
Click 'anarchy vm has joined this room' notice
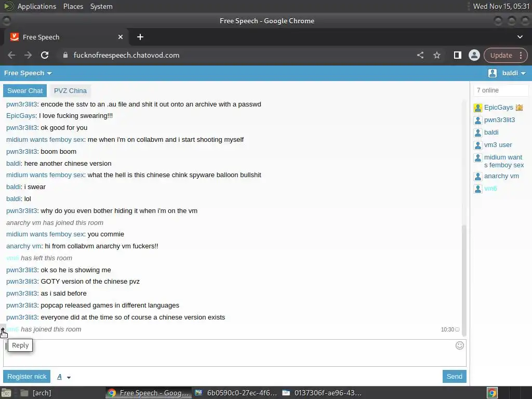pos(55,223)
